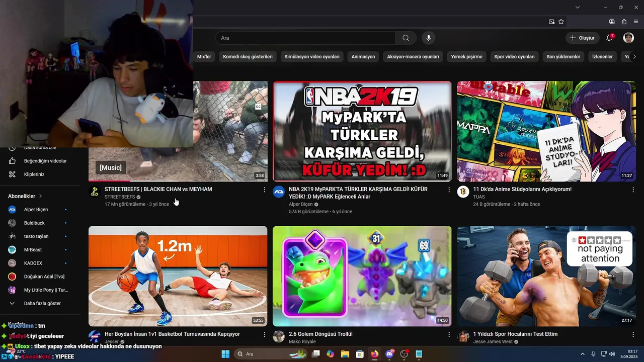The width and height of the screenshot is (644, 362).
Task: Open the Firefox extensions puzzle icon
Action: pos(624,22)
